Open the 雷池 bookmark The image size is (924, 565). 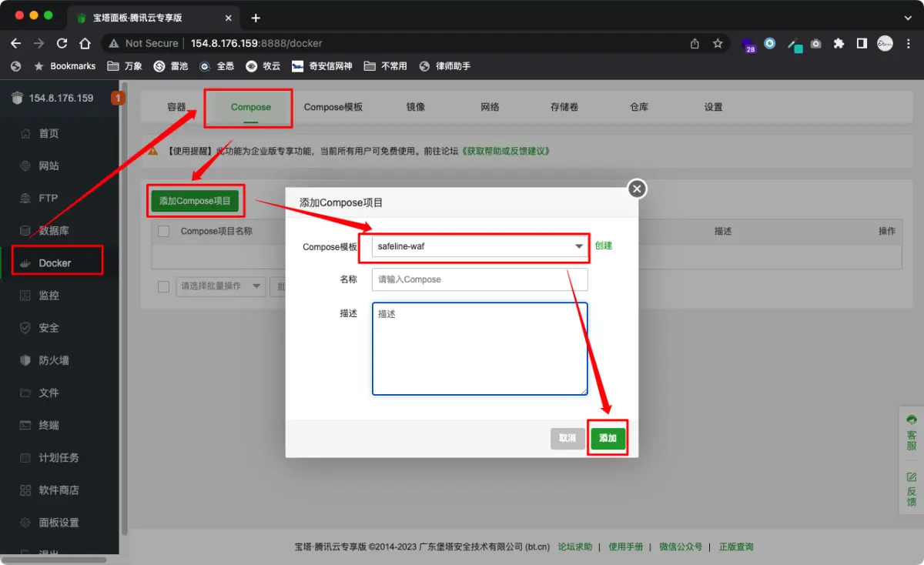171,66
